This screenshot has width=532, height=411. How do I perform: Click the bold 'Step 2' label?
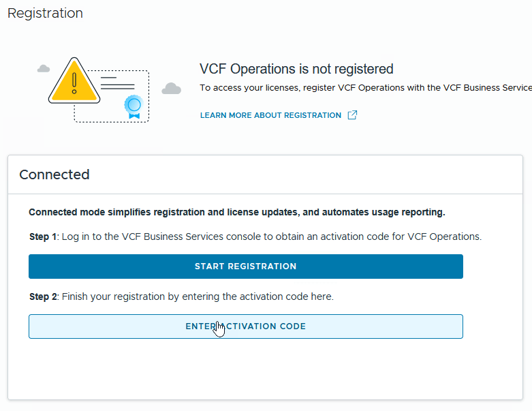(x=44, y=297)
